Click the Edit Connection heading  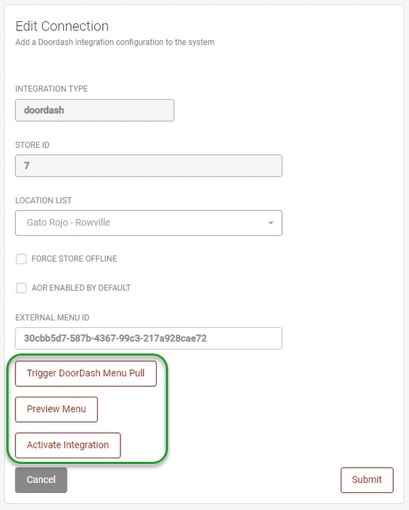pos(62,26)
